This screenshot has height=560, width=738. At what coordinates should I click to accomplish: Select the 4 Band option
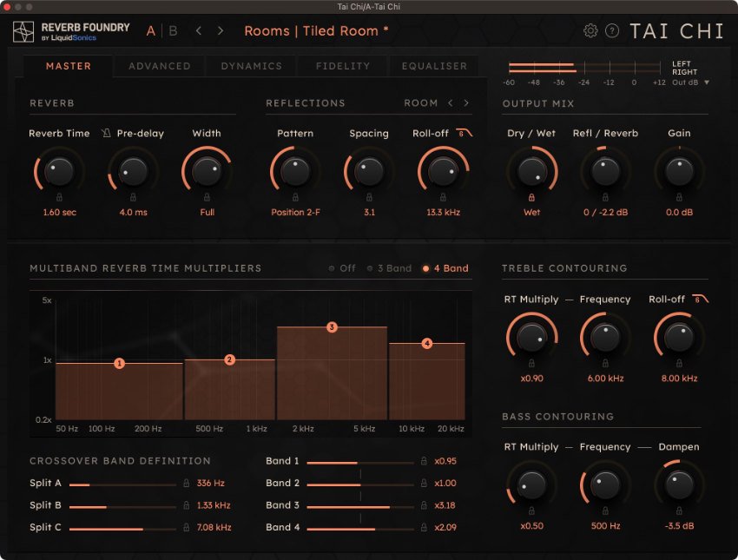[x=445, y=268]
